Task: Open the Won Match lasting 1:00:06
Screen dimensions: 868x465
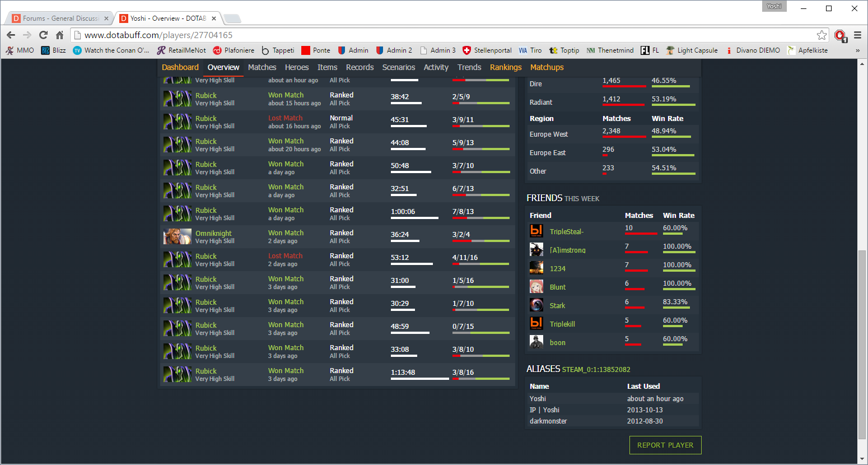Action: click(286, 210)
